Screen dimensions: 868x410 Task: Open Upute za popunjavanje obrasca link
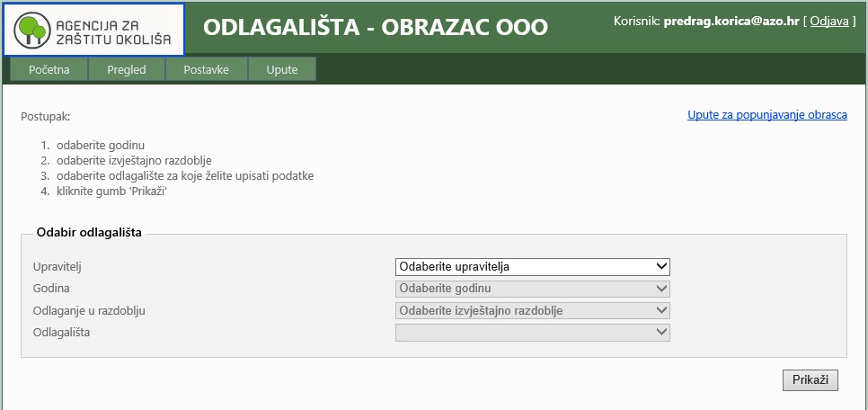pyautogui.click(x=766, y=115)
